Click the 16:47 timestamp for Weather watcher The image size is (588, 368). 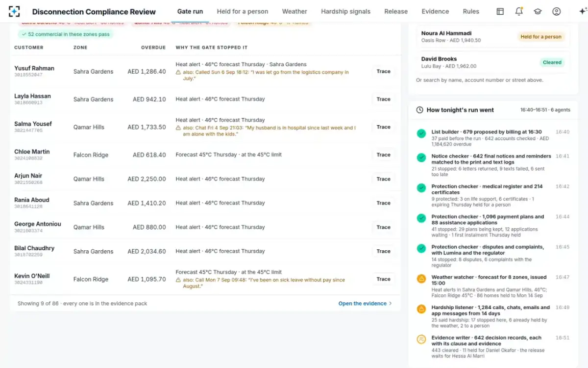pos(563,277)
